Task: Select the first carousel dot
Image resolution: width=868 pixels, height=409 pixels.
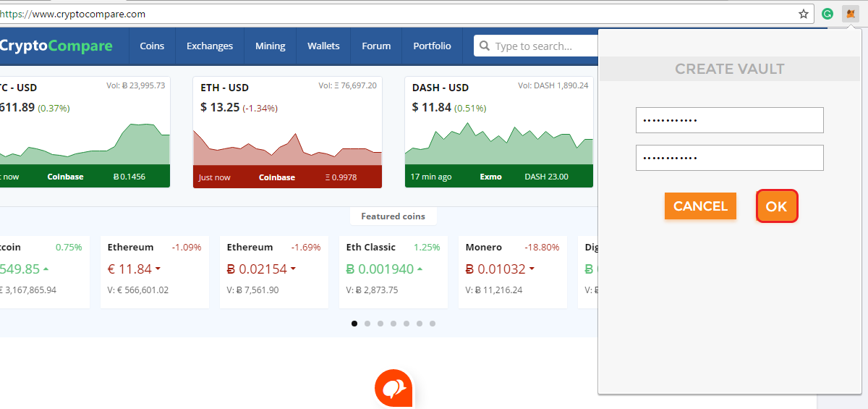Action: 354,324
